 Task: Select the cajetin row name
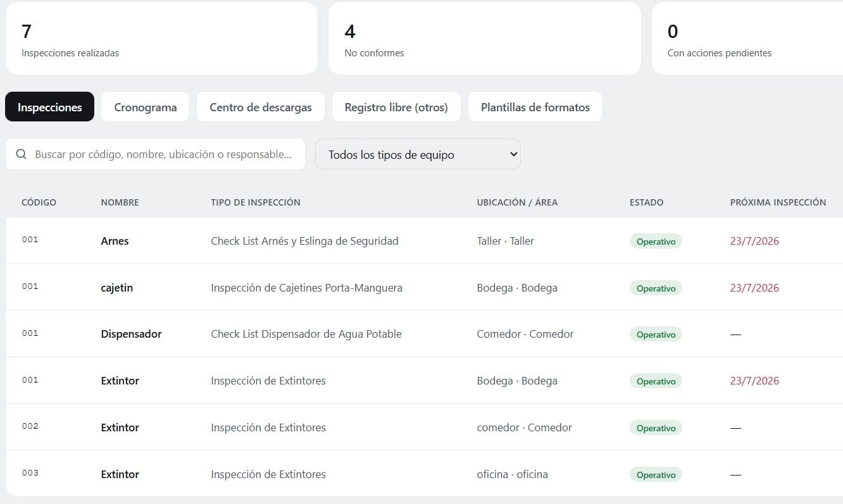pyautogui.click(x=116, y=288)
